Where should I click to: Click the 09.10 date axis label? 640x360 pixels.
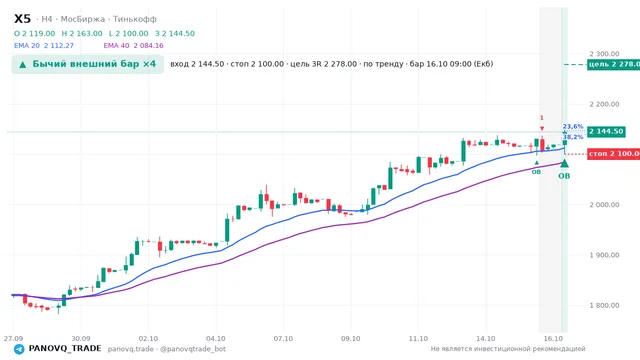(x=351, y=339)
